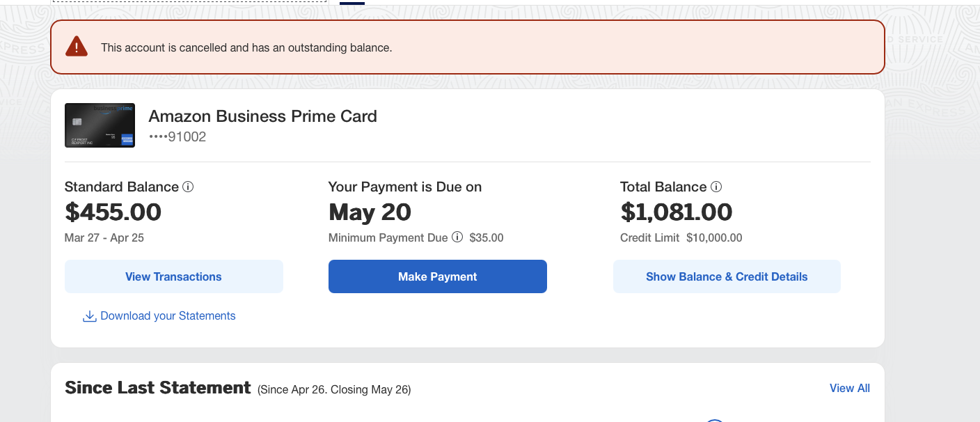Click the red warning triangle icon
The image size is (980, 422).
(x=77, y=47)
